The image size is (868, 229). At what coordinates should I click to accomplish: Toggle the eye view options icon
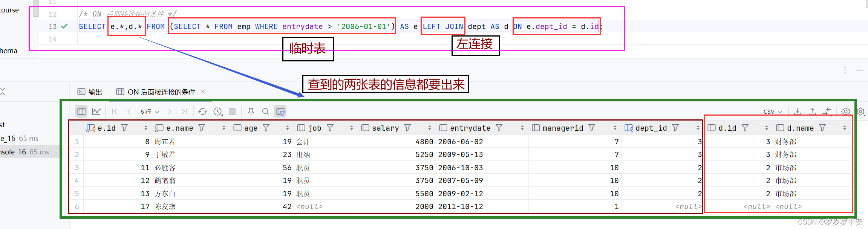[846, 111]
